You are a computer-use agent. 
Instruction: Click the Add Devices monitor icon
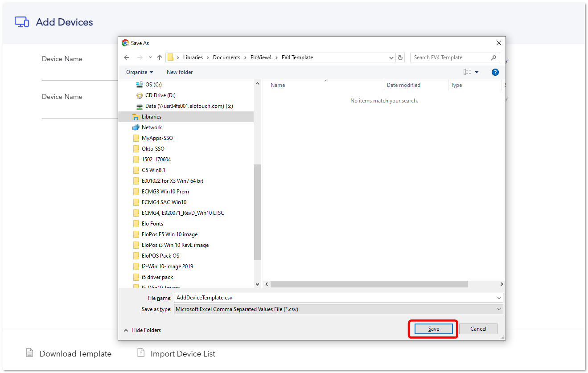pos(22,22)
